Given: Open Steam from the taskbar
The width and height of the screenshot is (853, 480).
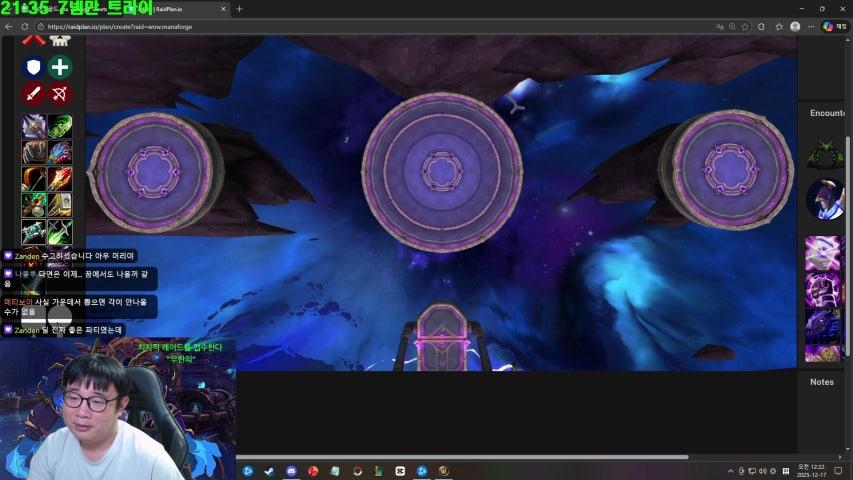Looking at the screenshot, I should click(269, 471).
